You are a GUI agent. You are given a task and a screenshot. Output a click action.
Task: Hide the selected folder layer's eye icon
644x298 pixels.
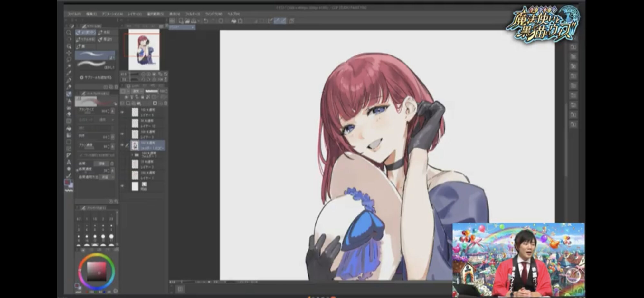(122, 145)
